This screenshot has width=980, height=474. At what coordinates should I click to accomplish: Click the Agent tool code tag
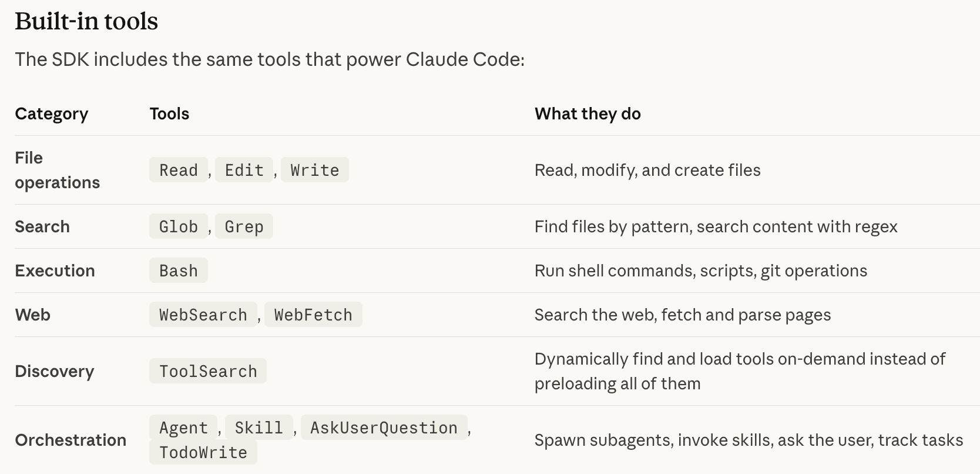pyautogui.click(x=183, y=428)
